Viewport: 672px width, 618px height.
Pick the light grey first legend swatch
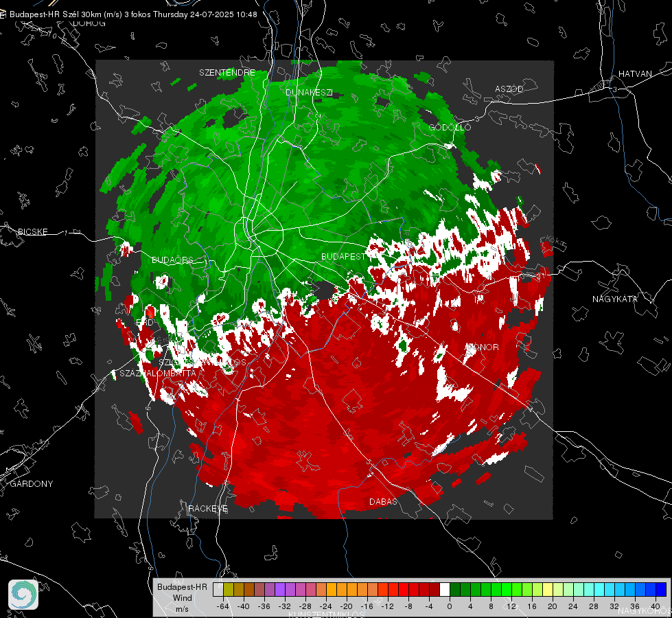click(x=218, y=589)
